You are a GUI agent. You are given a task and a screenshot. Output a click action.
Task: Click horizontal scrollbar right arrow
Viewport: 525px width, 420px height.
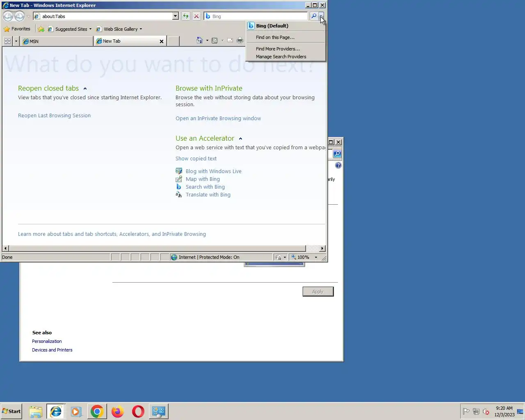(x=322, y=249)
